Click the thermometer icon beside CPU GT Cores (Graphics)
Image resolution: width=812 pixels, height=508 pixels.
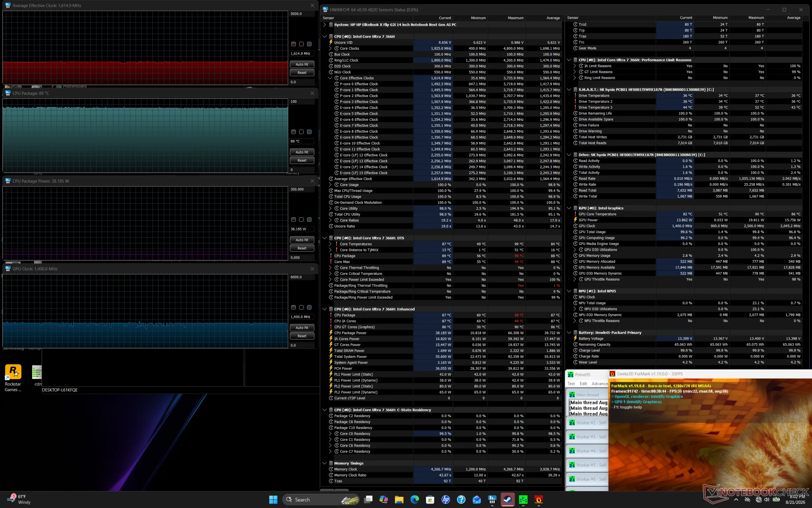331,327
